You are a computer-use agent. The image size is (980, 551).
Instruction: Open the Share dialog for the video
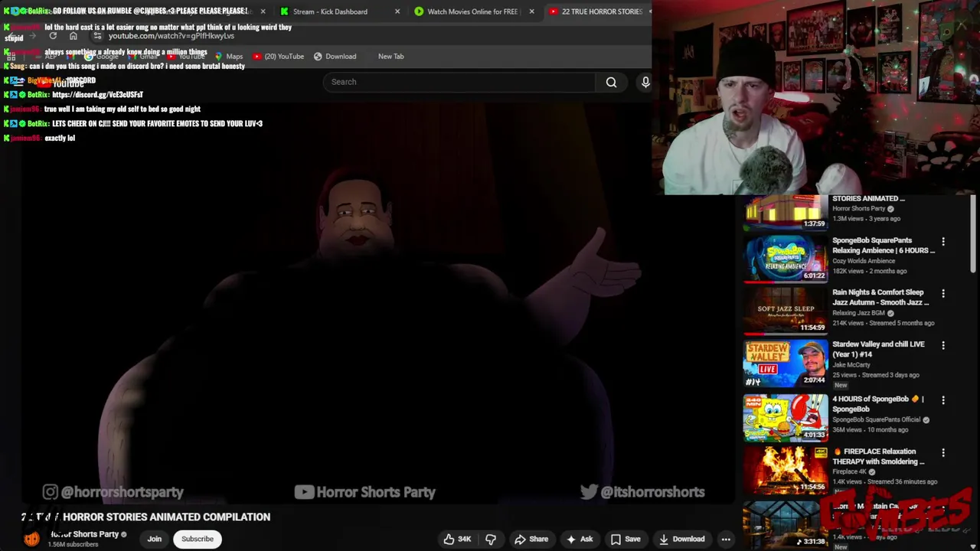[x=531, y=539]
